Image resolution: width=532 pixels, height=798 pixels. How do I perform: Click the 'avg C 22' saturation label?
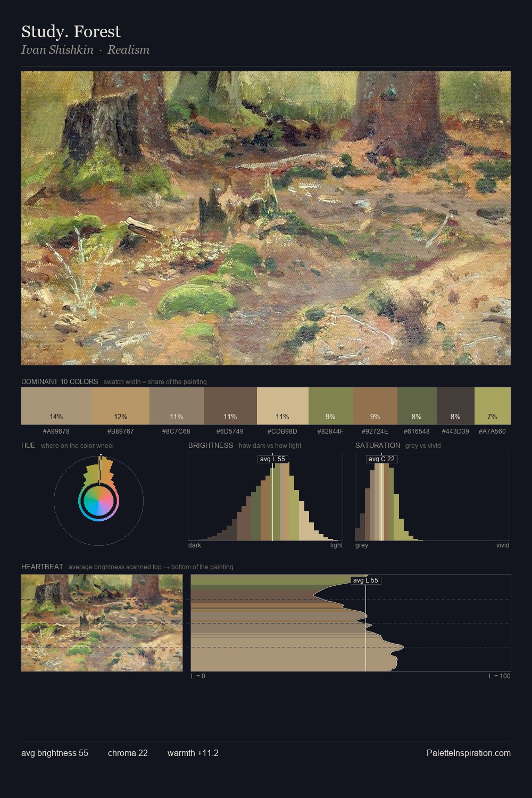(x=381, y=459)
